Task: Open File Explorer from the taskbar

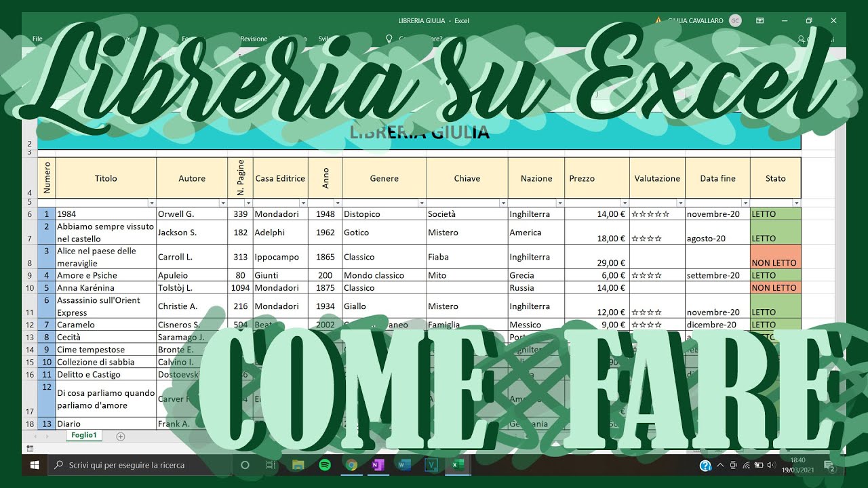Action: coord(298,465)
